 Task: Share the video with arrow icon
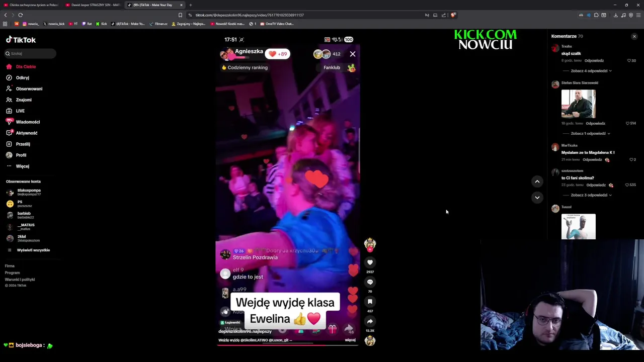point(370,321)
